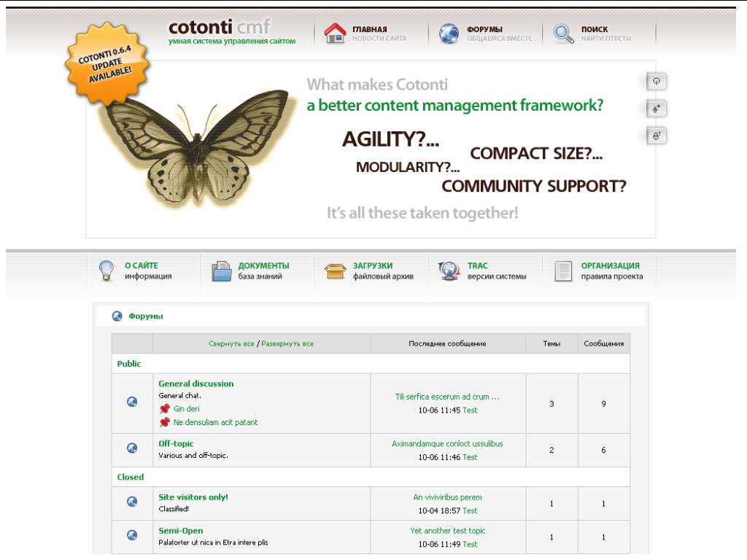Viewport: 747px width, 560px height.
Task: Click topics count 3 for General discussion
Action: pos(551,404)
